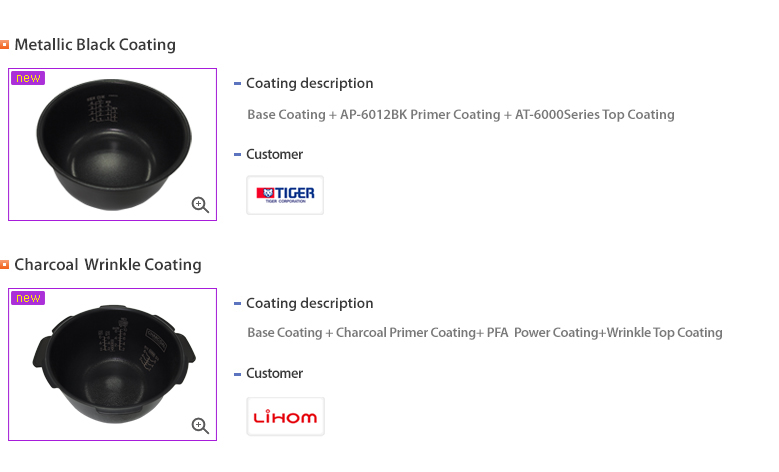Click the Lihom customer logo

pyautogui.click(x=285, y=416)
